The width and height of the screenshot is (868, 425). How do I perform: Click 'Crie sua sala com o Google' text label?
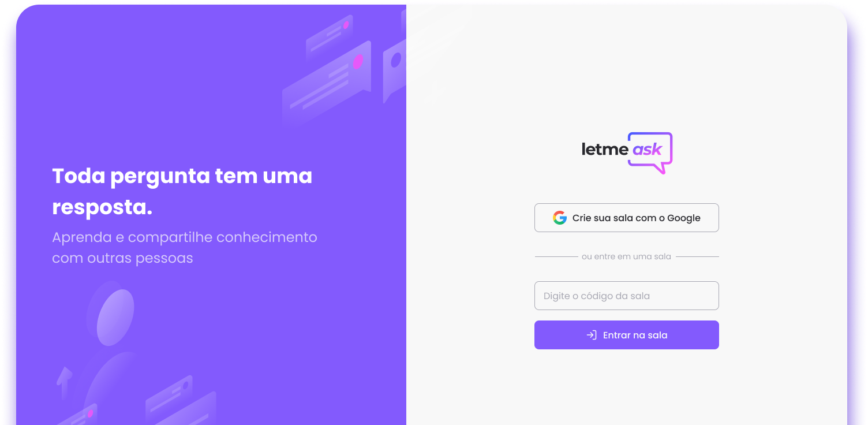pos(637,218)
